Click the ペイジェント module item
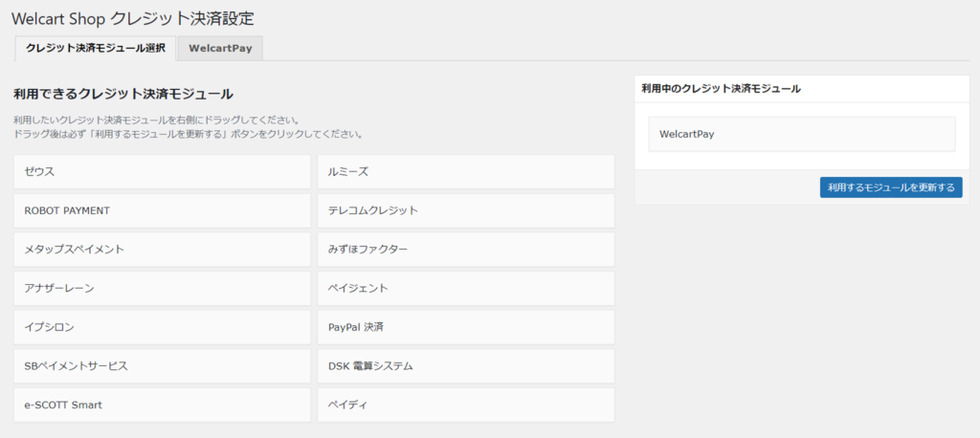Image resolution: width=980 pixels, height=438 pixels. click(465, 288)
